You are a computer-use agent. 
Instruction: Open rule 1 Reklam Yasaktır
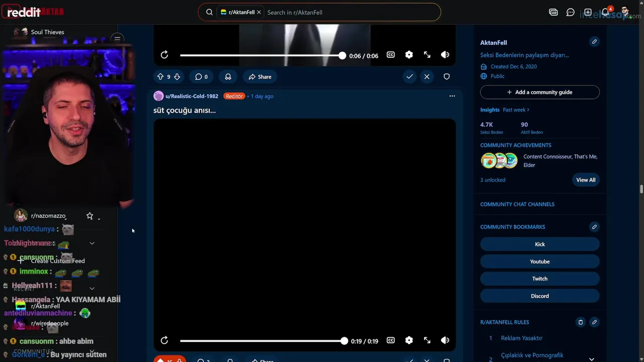[x=522, y=338]
